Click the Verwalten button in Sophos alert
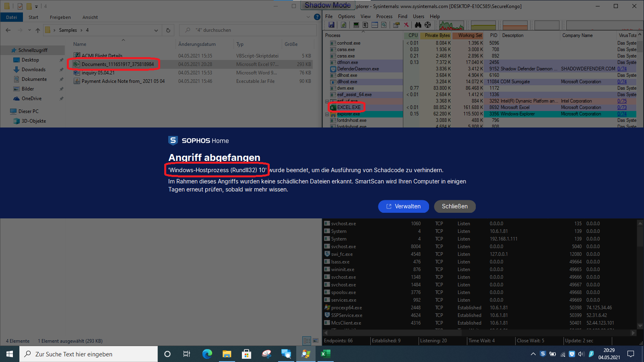Screen dimensions: 644x362 pyautogui.click(x=404, y=206)
